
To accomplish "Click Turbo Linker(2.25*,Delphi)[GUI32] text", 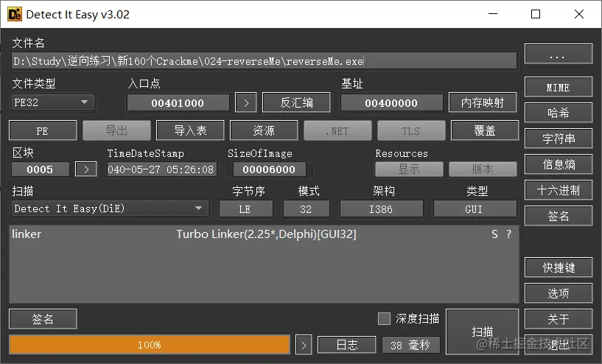I will [x=266, y=234].
